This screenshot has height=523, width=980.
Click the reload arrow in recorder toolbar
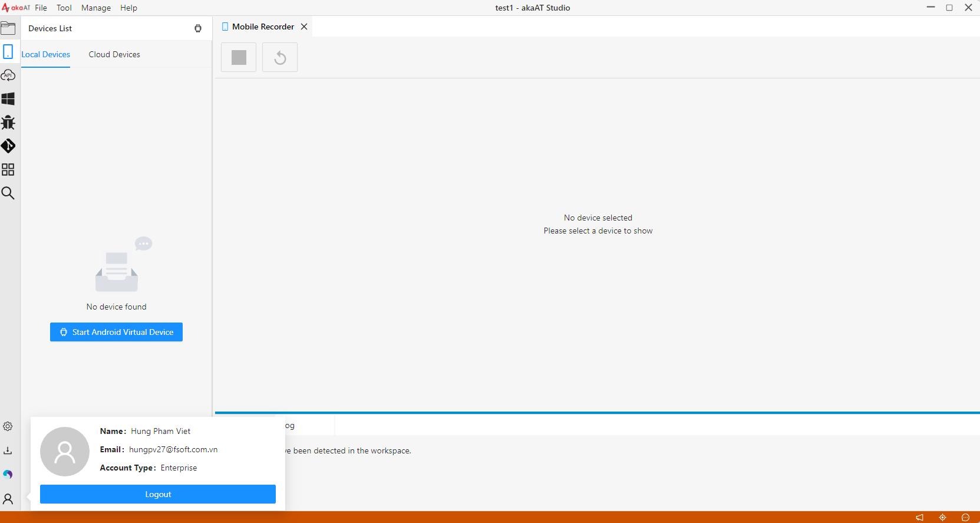[280, 57]
